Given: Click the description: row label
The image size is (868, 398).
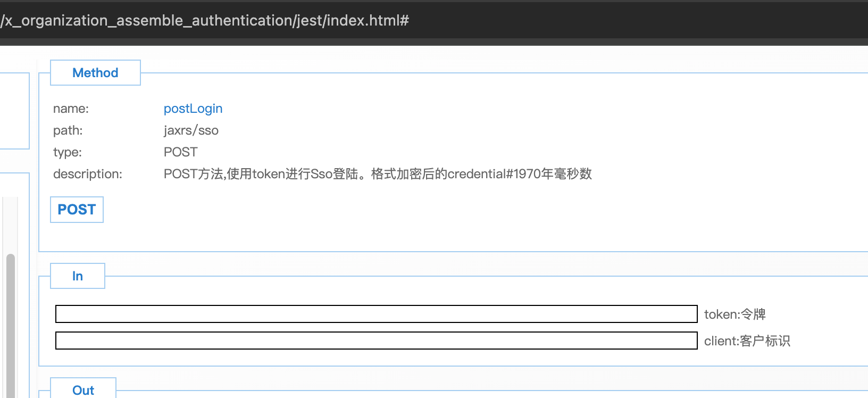Looking at the screenshot, I should [87, 174].
